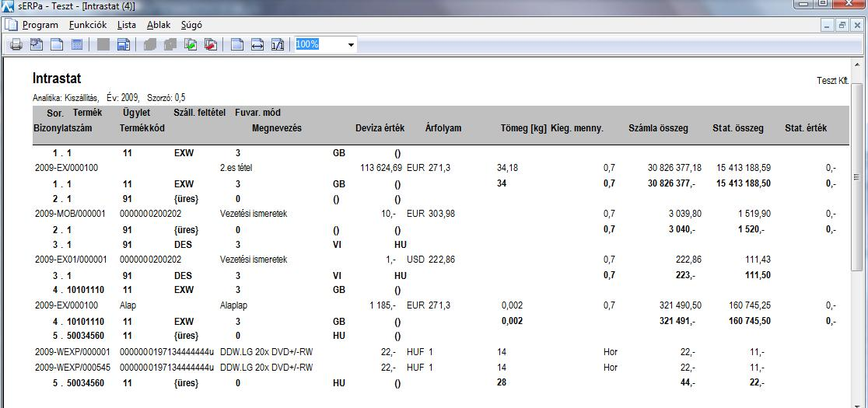Click into the 100% zoom field
This screenshot has height=408, width=868.
pos(320,44)
